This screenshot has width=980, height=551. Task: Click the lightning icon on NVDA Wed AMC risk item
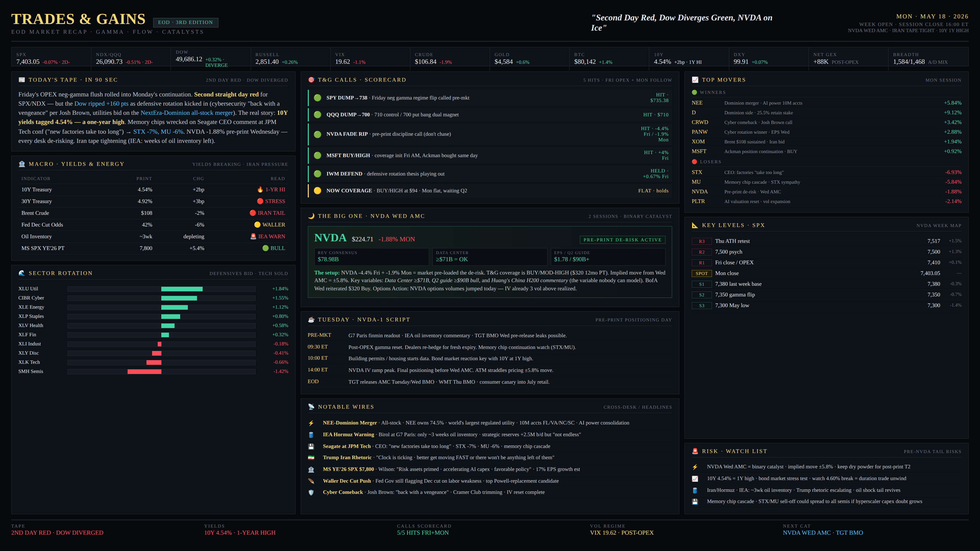[695, 467]
